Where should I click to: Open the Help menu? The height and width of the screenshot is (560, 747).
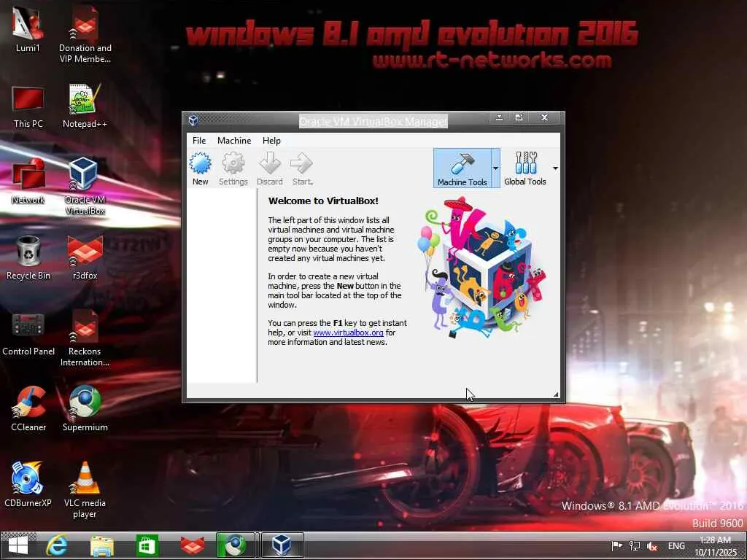pos(271,141)
